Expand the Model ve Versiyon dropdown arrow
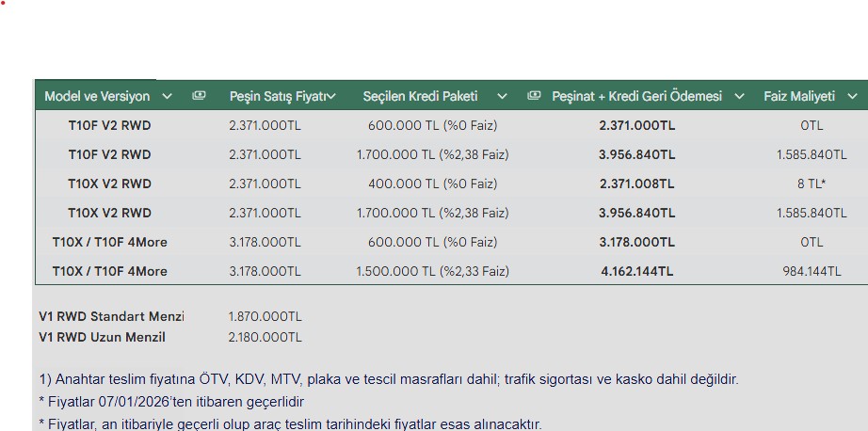The width and height of the screenshot is (868, 431). 168,96
